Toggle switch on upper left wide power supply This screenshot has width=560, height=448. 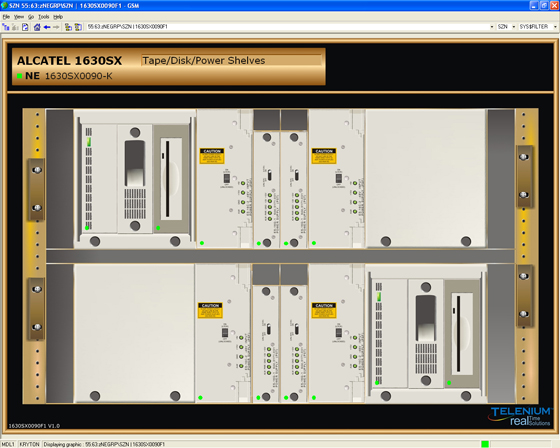[226, 178]
